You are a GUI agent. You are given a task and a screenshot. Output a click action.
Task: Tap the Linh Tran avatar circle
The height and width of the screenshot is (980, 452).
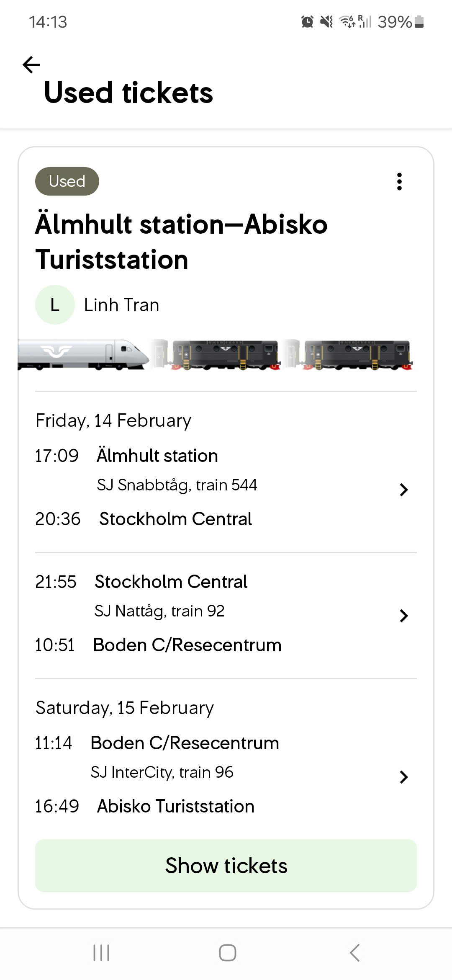coord(55,305)
